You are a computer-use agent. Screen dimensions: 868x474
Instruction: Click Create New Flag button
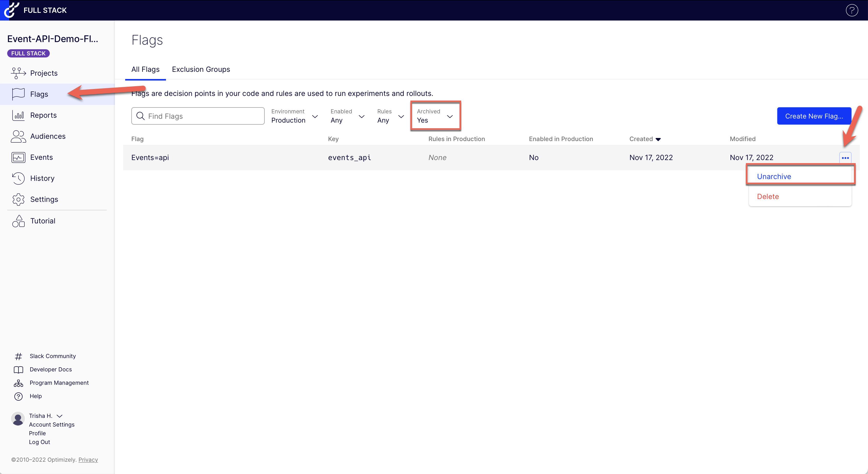[x=814, y=116]
